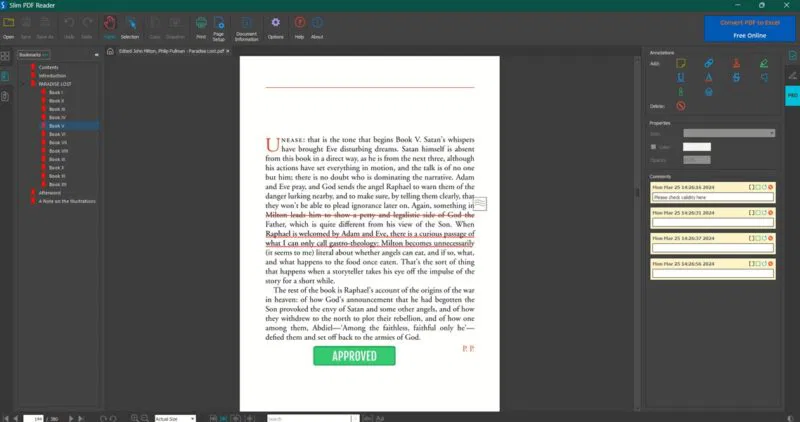Toggle the Color checkbox in Properties
This screenshot has height=422, width=800.
coord(653,147)
